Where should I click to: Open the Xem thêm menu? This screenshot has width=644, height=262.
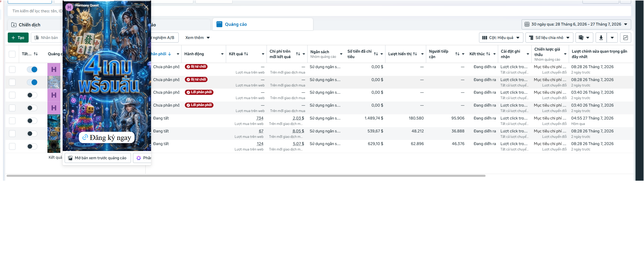point(197,38)
